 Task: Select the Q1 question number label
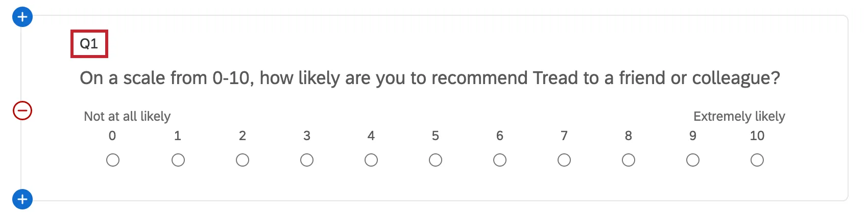89,44
